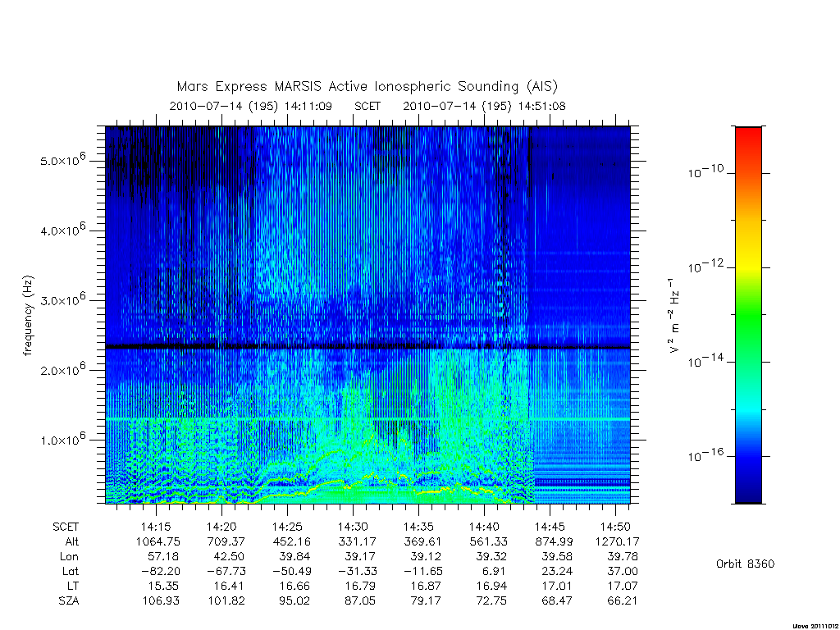Click latitude value -67.73

(225, 571)
